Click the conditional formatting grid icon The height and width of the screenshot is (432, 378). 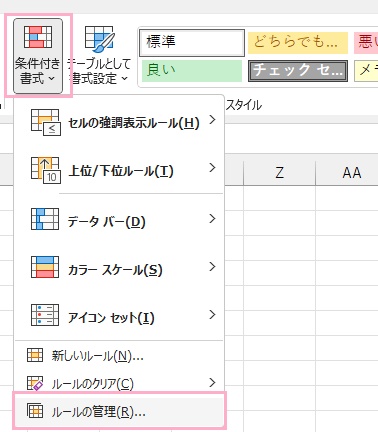tap(38, 37)
